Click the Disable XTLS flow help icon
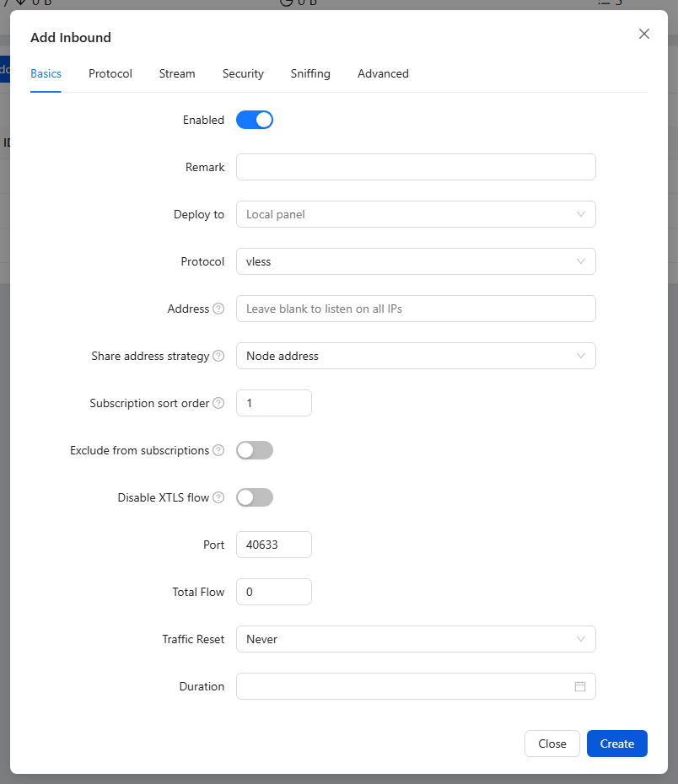 (218, 497)
